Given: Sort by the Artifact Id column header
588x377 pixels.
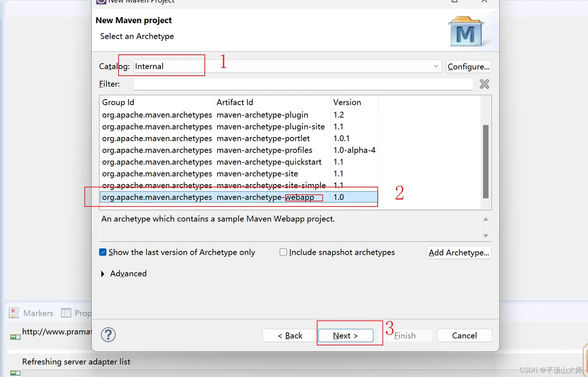Looking at the screenshot, I should coord(273,102).
